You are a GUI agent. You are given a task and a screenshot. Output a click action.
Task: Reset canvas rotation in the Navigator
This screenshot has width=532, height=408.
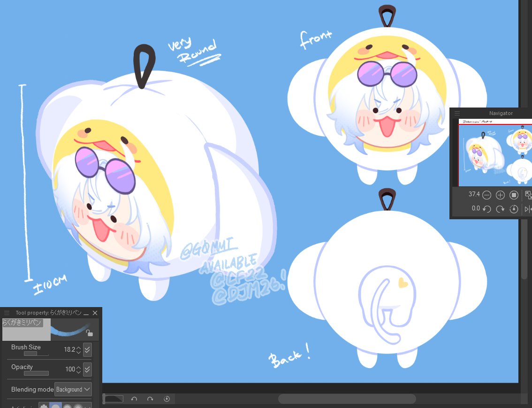tap(514, 208)
